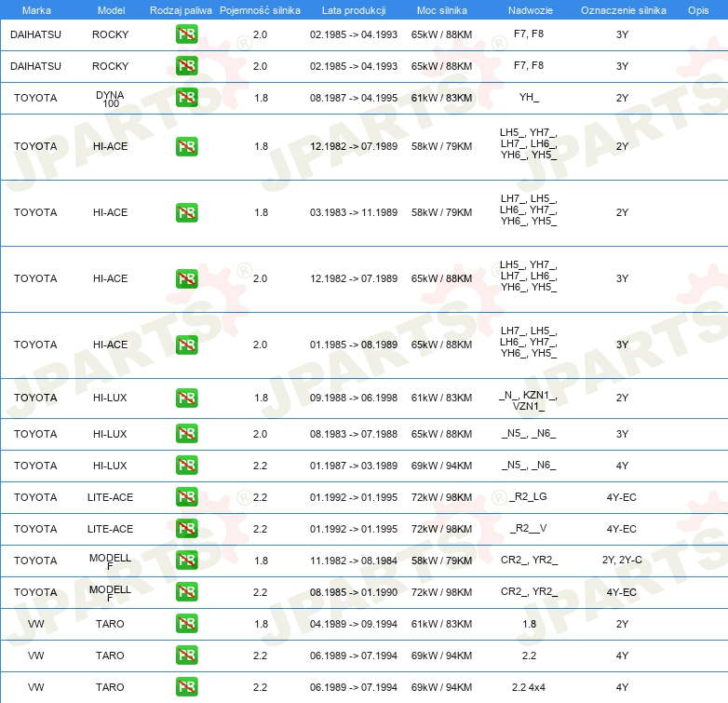
Task: Select the '2.2 4x4' body cell
Action: pyautogui.click(x=529, y=687)
